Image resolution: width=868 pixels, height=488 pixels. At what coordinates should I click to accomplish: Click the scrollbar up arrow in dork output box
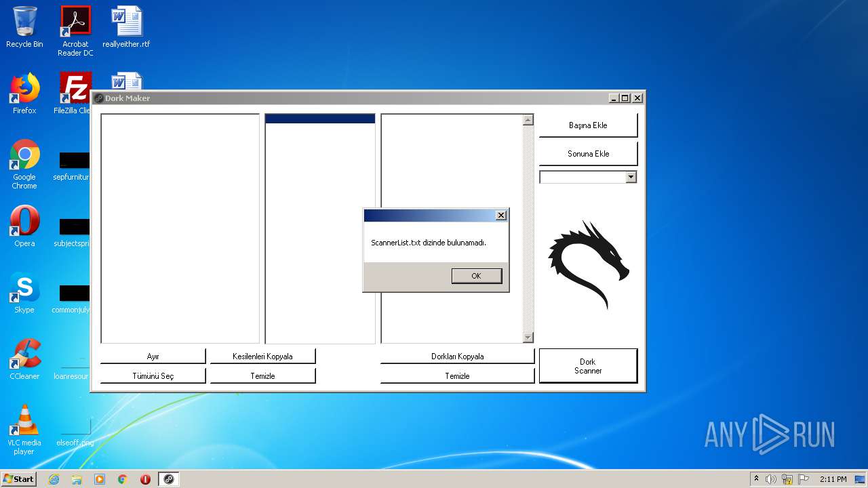coord(528,120)
